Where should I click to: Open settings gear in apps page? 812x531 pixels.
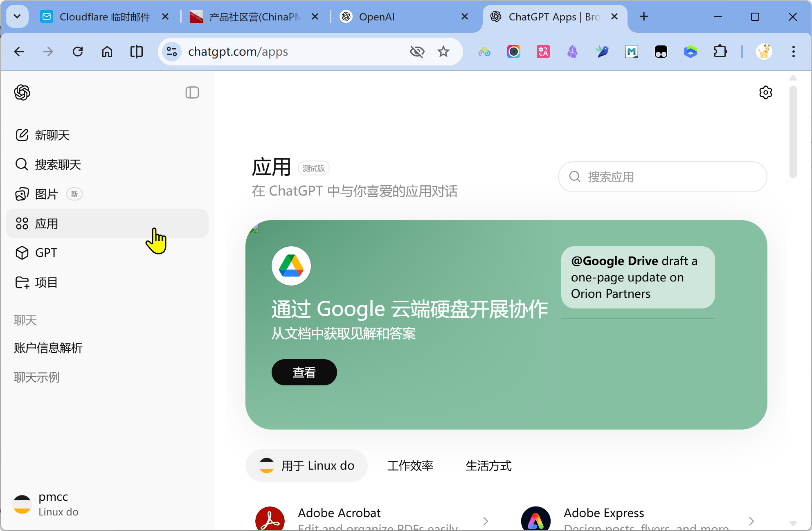(765, 92)
